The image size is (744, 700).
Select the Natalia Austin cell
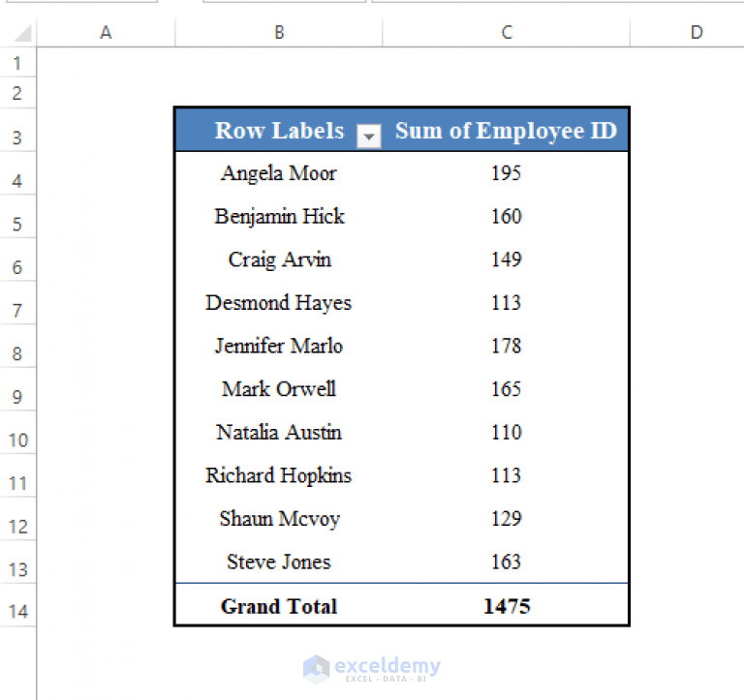(x=279, y=432)
